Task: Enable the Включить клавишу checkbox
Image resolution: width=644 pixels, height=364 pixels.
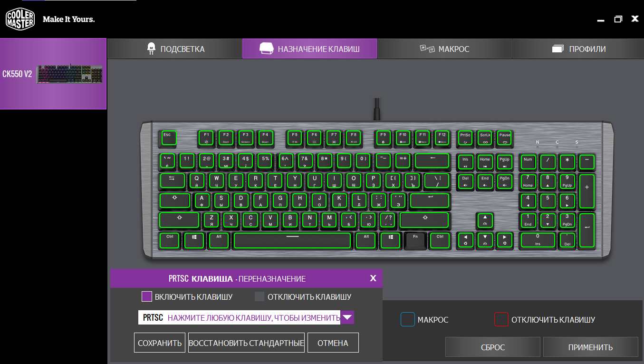Action: [146, 297]
